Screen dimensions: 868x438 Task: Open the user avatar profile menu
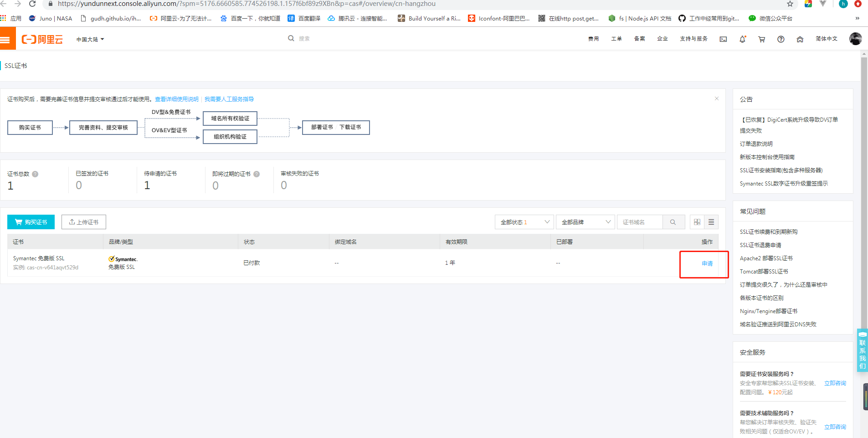coord(855,39)
